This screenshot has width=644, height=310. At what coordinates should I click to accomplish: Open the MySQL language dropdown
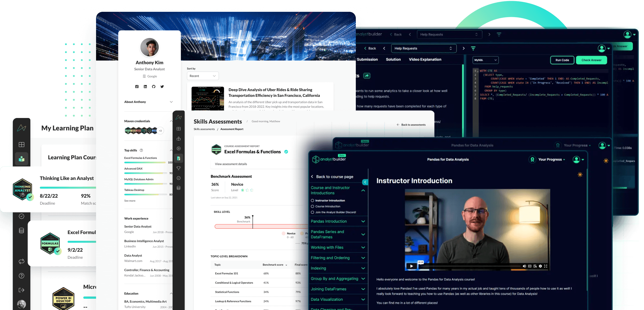coord(486,60)
